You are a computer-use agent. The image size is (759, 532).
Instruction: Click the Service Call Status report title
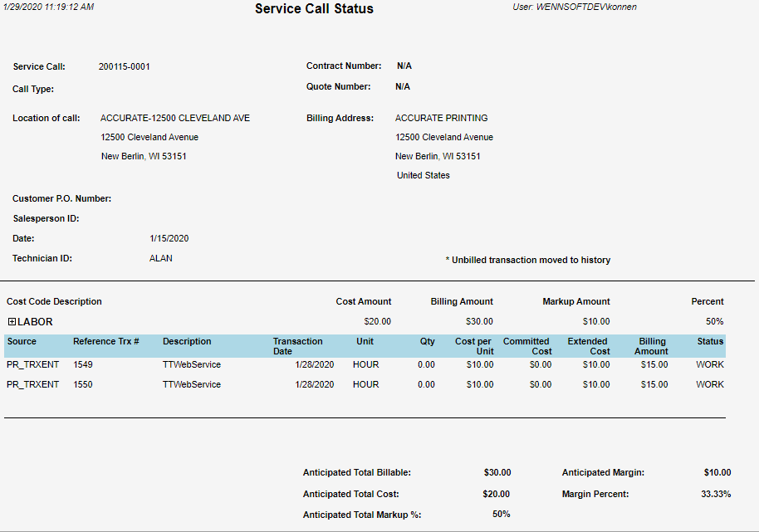[x=314, y=9]
